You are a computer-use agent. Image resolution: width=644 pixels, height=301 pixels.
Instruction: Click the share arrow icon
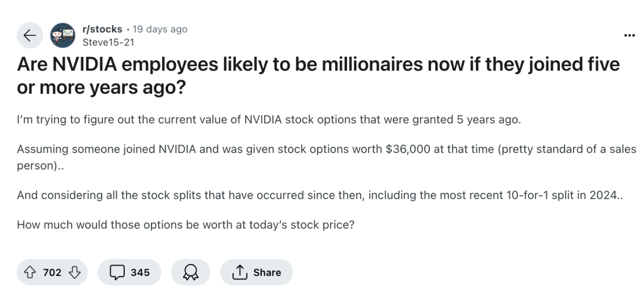coord(239,272)
